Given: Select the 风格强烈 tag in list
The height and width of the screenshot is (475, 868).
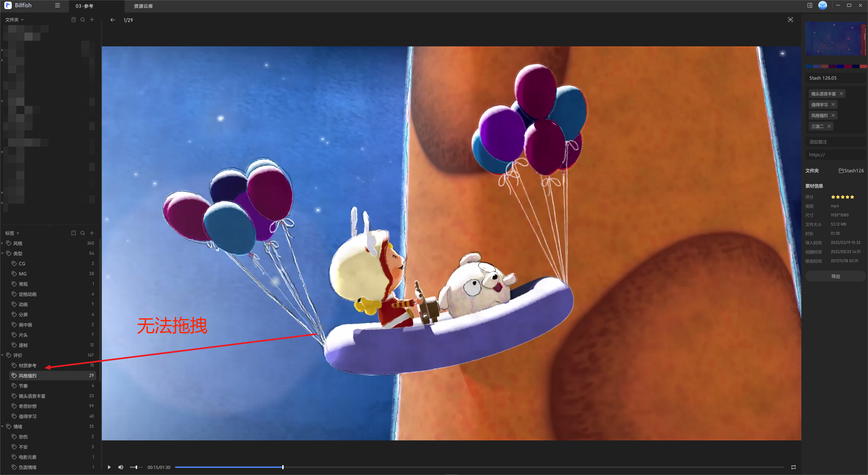Looking at the screenshot, I should pos(53,375).
